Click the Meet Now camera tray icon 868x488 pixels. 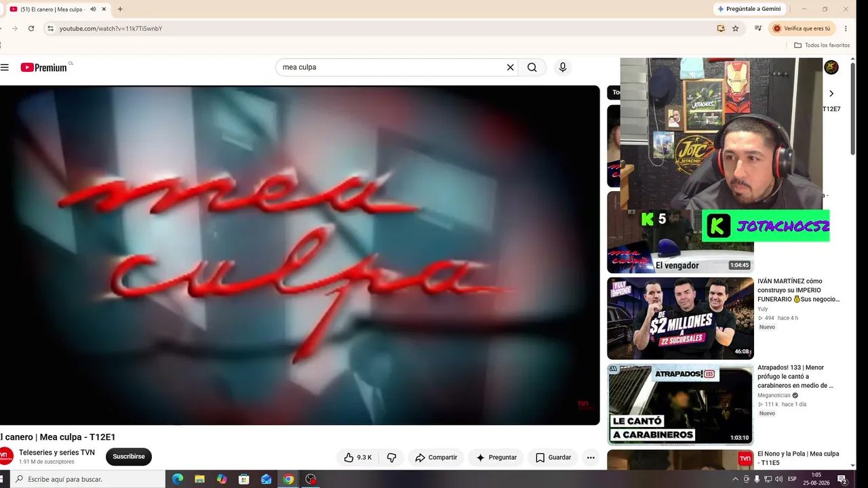click(x=747, y=479)
